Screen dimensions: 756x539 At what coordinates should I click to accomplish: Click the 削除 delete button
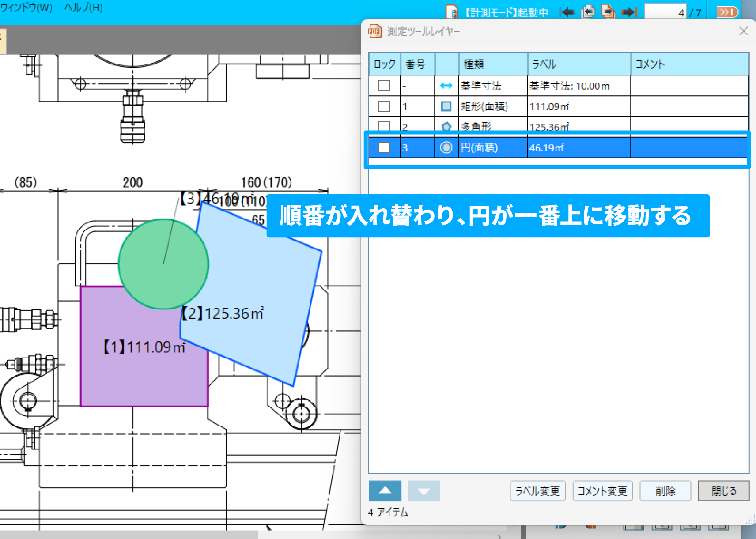tap(665, 491)
